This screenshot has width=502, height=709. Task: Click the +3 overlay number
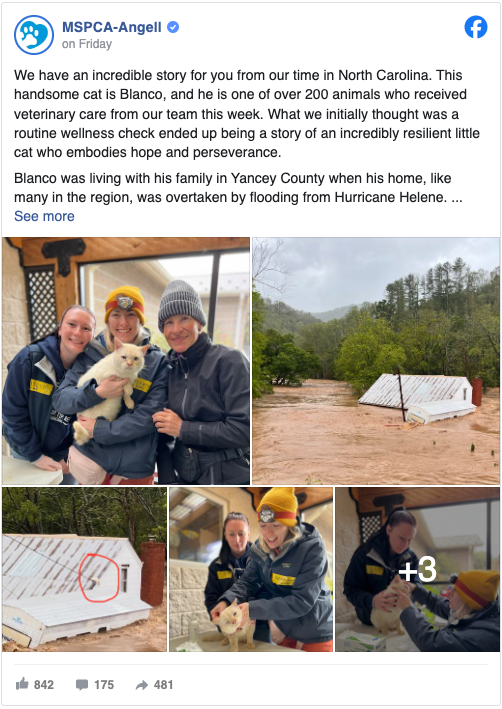click(418, 570)
